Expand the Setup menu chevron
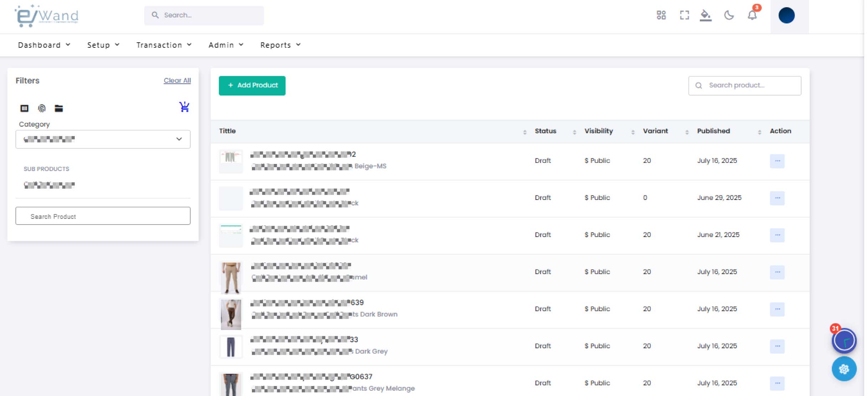The width and height of the screenshot is (868, 396). [x=117, y=45]
